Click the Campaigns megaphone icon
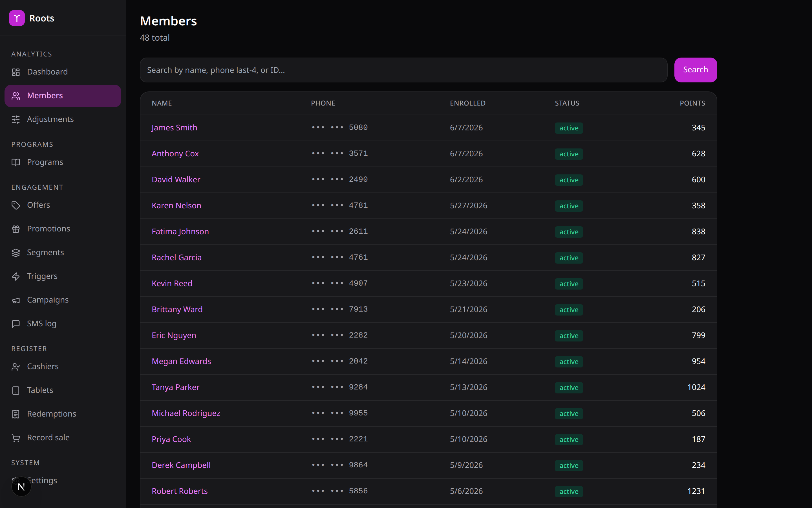This screenshot has width=812, height=508. (16, 300)
